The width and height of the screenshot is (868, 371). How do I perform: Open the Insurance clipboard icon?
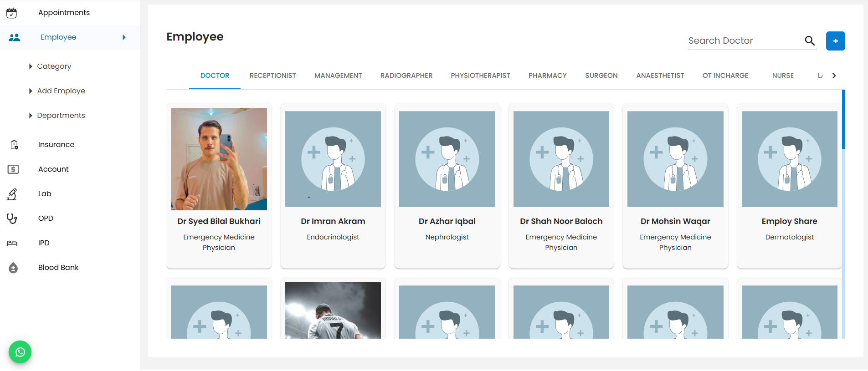tap(14, 145)
